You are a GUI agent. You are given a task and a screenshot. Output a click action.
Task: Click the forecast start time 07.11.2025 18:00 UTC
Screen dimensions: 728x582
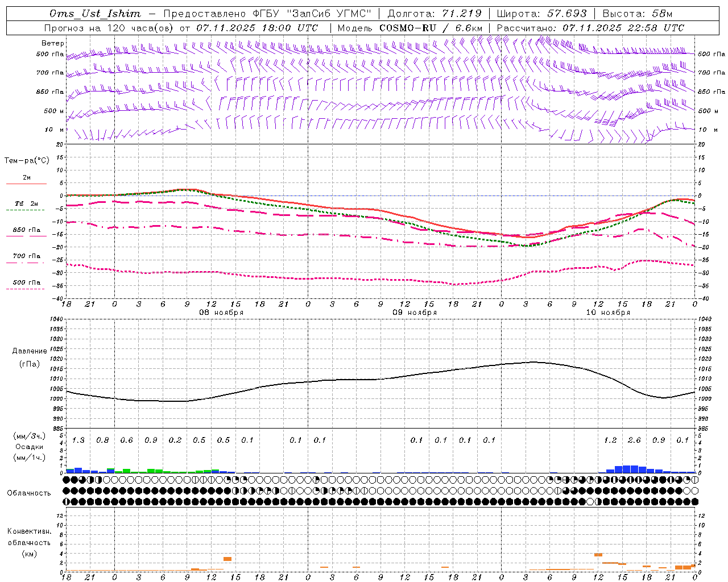point(257,28)
